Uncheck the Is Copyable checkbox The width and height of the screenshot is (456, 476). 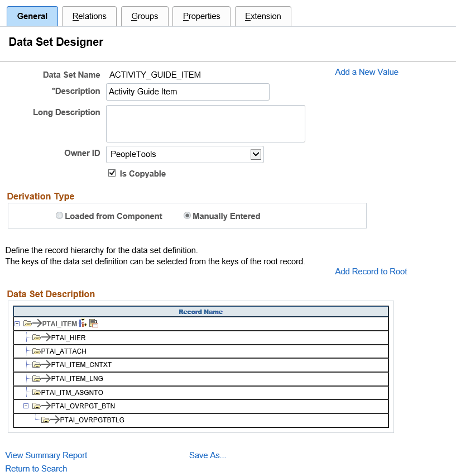coord(112,173)
